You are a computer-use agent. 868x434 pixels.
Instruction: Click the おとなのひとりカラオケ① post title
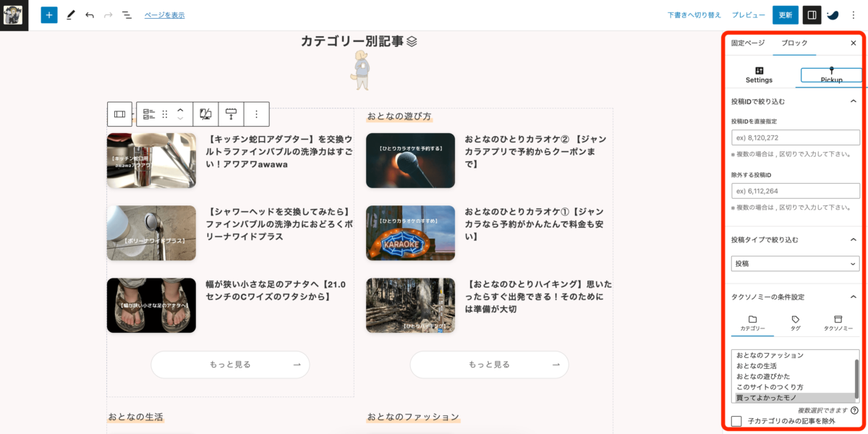click(x=536, y=224)
